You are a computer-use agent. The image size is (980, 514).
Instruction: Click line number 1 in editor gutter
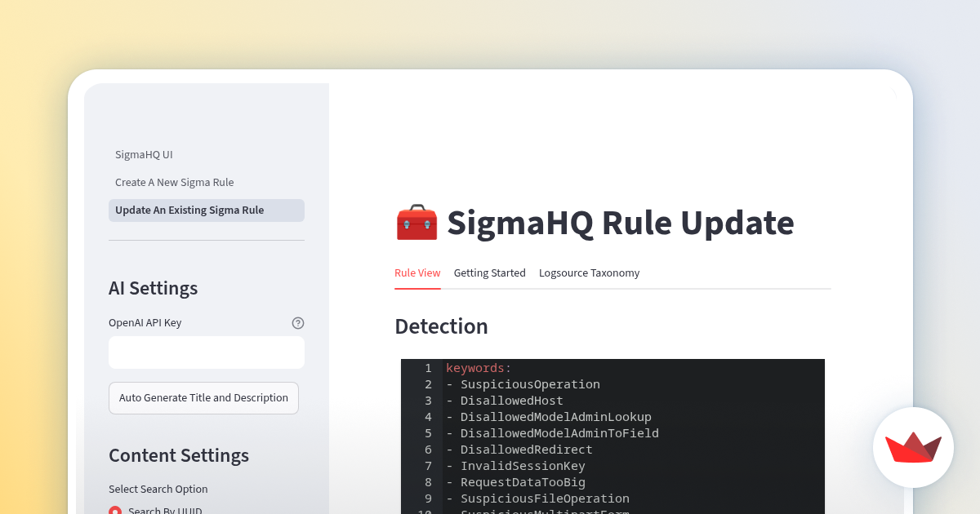[428, 368]
